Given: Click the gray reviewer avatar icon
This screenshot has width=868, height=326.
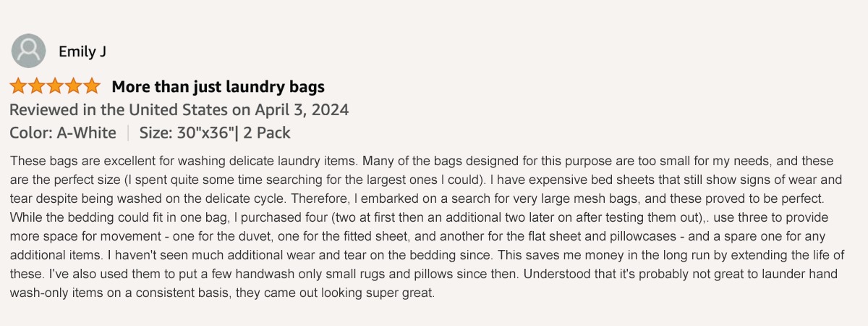Looking at the screenshot, I should 28,51.
